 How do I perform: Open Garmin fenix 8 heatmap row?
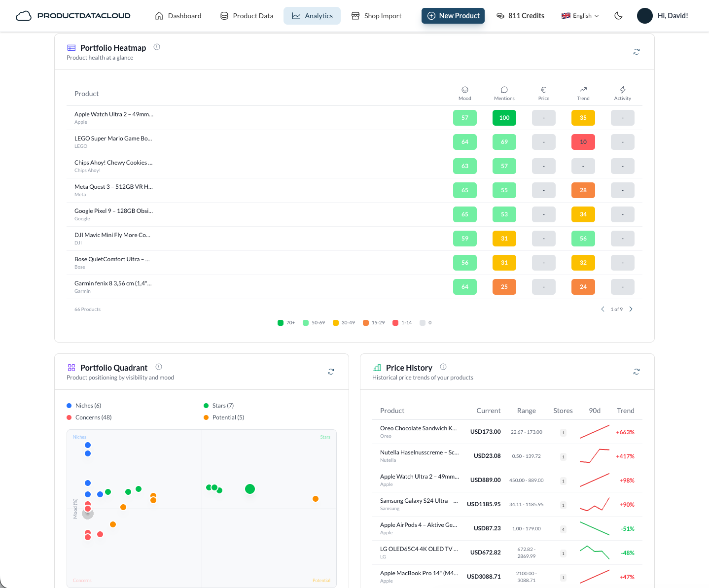click(354, 287)
